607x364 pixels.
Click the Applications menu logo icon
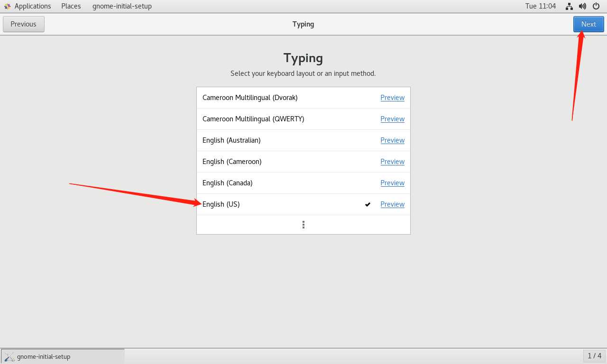(x=7, y=6)
